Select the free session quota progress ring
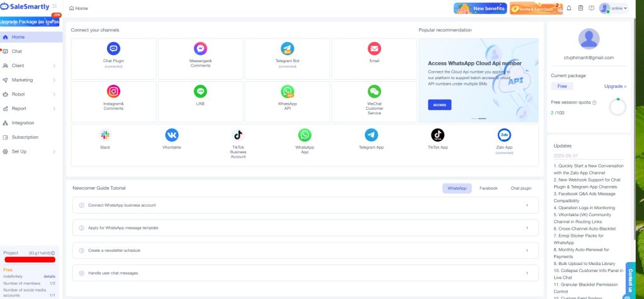The height and width of the screenshot is (299, 644). 618,107
